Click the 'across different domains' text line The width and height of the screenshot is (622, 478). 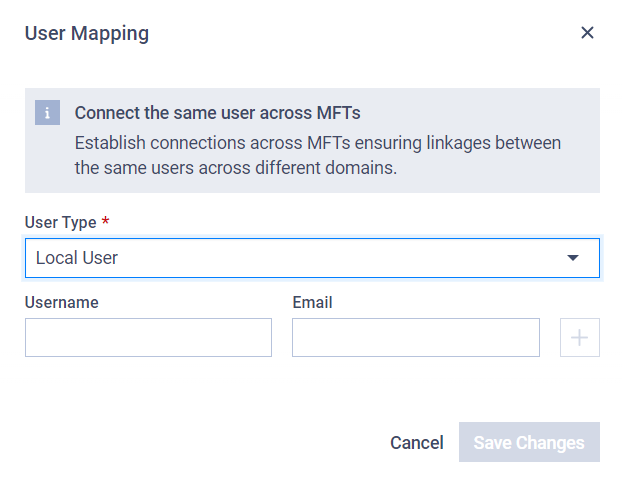(236, 168)
